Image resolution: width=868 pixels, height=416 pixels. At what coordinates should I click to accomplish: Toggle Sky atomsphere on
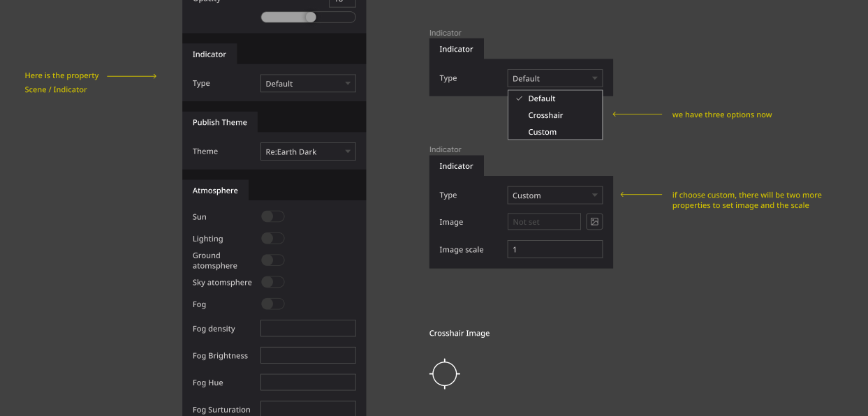tap(272, 281)
